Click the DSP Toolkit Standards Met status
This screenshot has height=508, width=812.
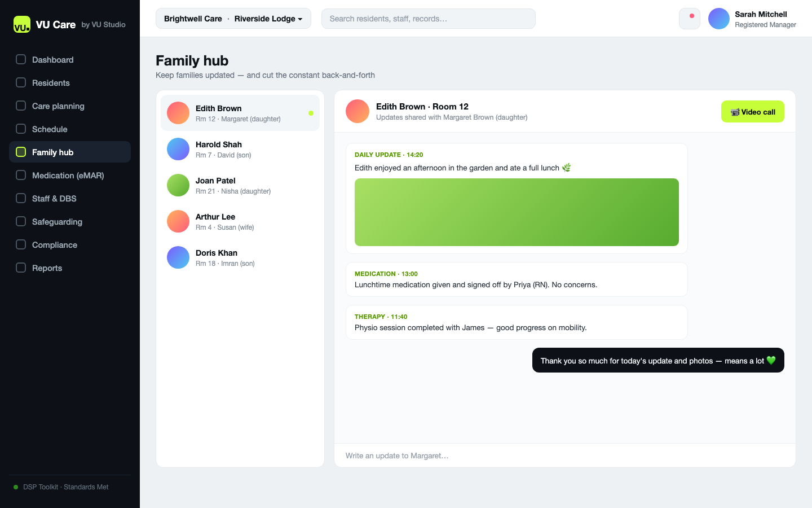click(x=66, y=487)
